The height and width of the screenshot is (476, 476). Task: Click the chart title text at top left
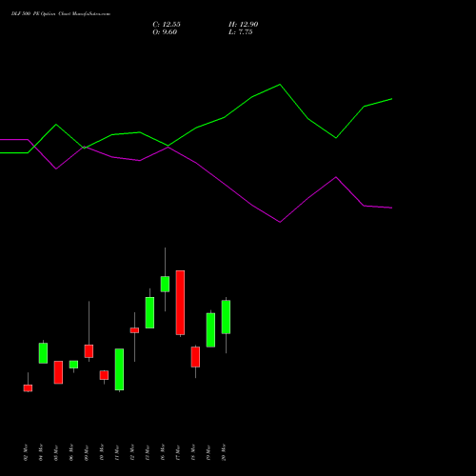click(x=61, y=14)
